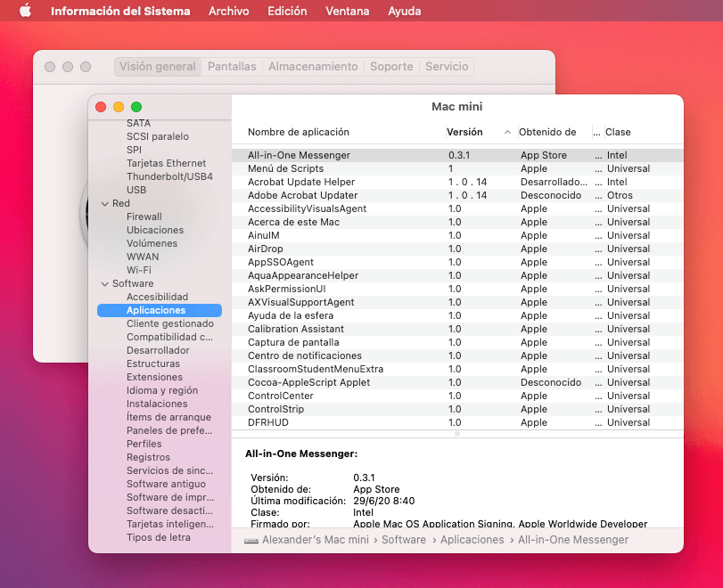Screen dimensions: 723x588
Task: Sort by Versión column header
Action: (x=464, y=132)
